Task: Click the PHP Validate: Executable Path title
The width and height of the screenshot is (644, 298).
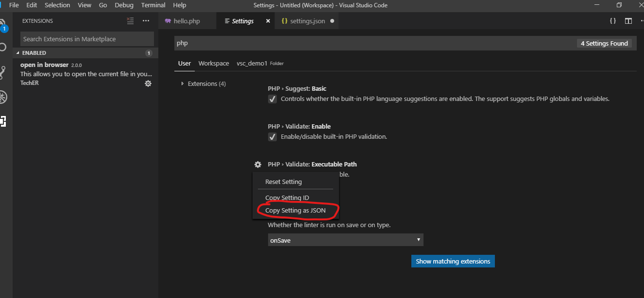Action: click(312, 164)
